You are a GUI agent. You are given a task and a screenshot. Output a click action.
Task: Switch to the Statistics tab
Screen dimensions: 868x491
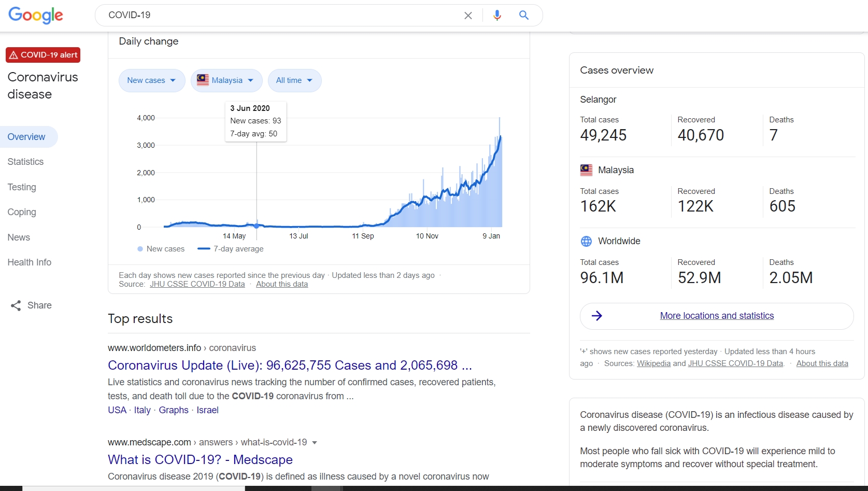25,162
